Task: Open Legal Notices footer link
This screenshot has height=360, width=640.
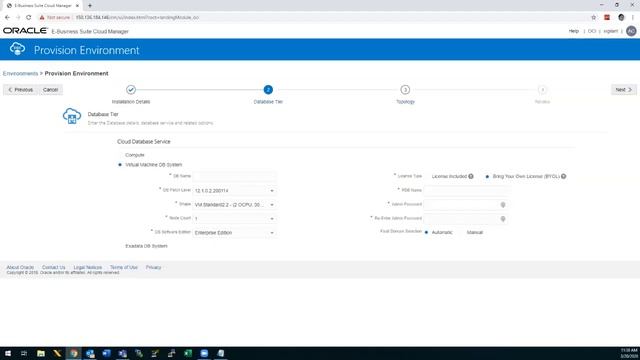Action: coord(88,267)
